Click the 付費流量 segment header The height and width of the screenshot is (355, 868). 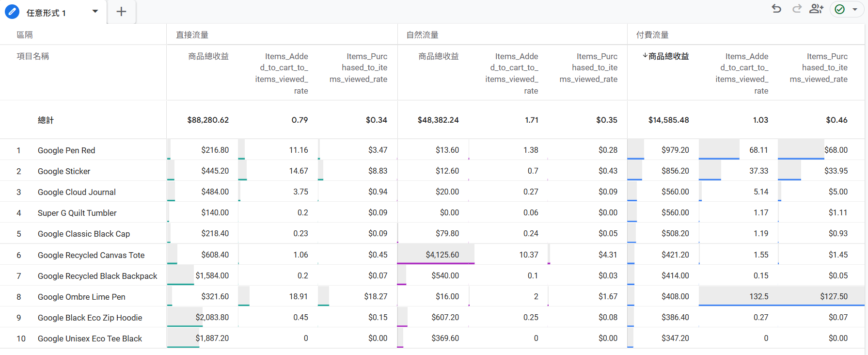pos(652,35)
